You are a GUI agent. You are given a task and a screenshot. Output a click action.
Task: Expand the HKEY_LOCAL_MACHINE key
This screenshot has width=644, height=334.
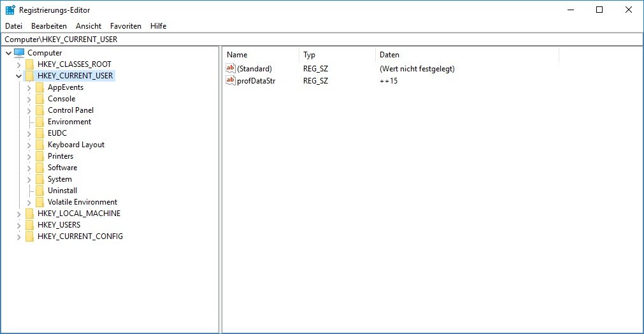tap(18, 214)
